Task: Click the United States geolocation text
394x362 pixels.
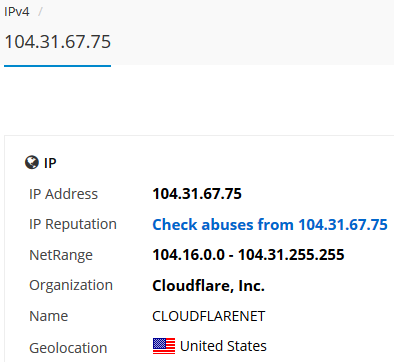Action: coord(223,346)
